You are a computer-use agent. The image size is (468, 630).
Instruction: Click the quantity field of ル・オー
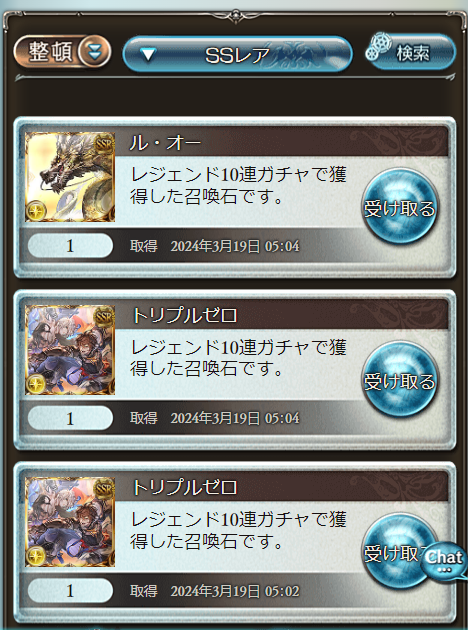pyautogui.click(x=70, y=245)
